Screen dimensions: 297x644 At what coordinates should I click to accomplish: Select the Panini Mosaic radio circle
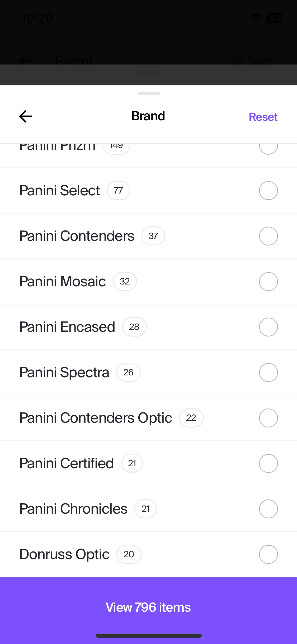268,282
